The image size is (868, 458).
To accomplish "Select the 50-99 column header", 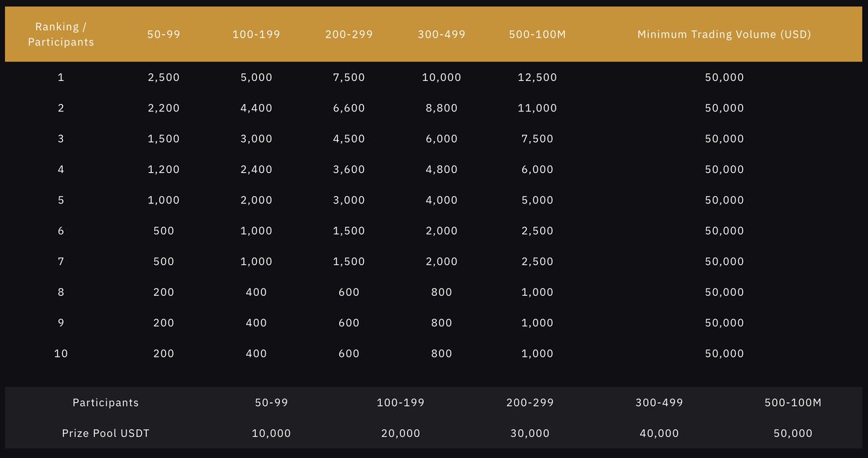I will [x=163, y=35].
